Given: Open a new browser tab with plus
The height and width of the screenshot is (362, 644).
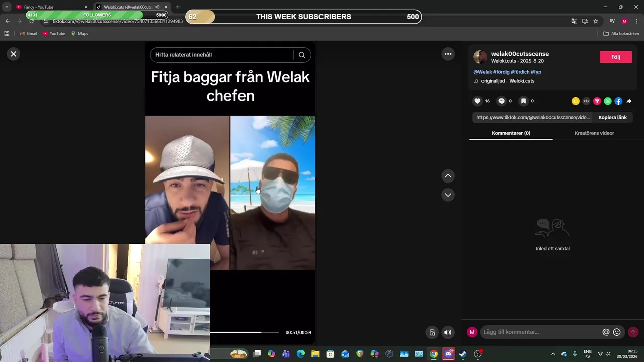Looking at the screenshot, I should coord(178,7).
